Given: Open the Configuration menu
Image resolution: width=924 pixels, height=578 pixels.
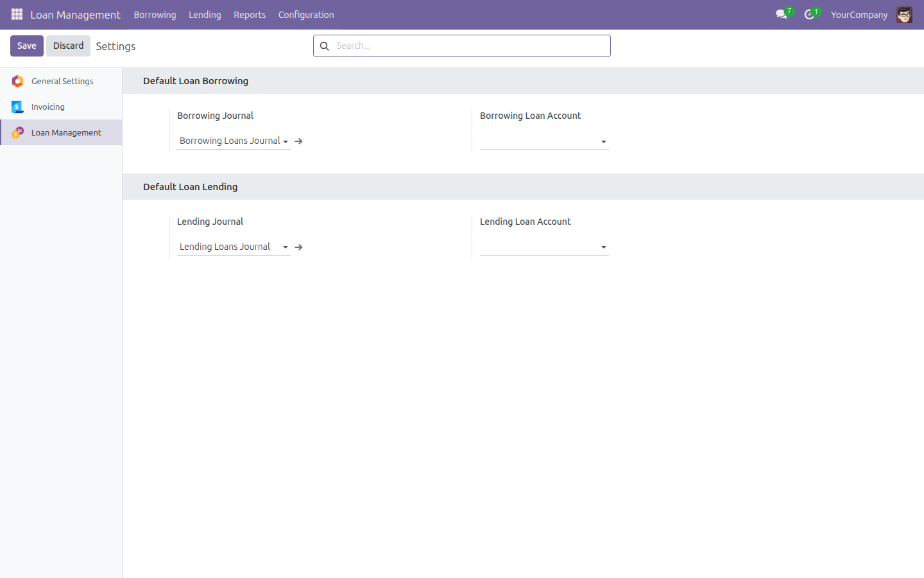Looking at the screenshot, I should click(306, 15).
